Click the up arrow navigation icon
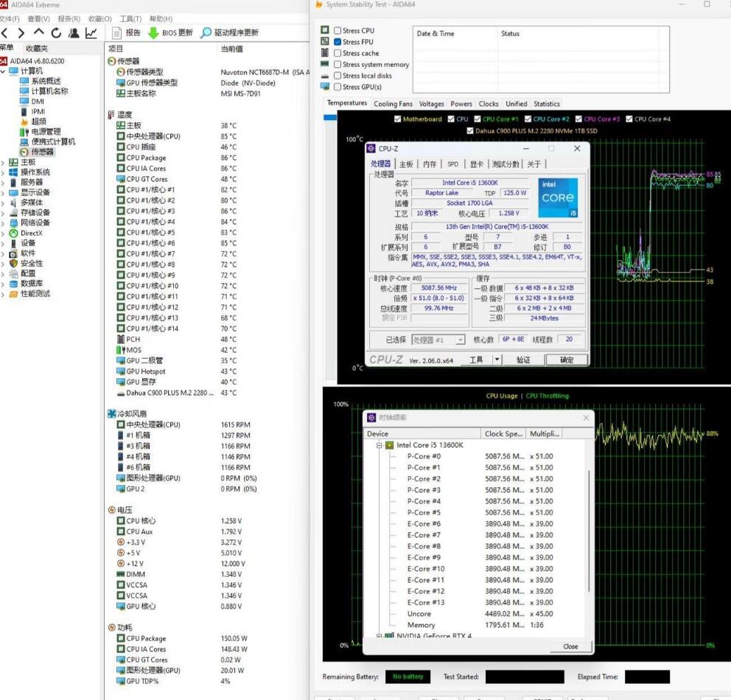 [x=38, y=33]
